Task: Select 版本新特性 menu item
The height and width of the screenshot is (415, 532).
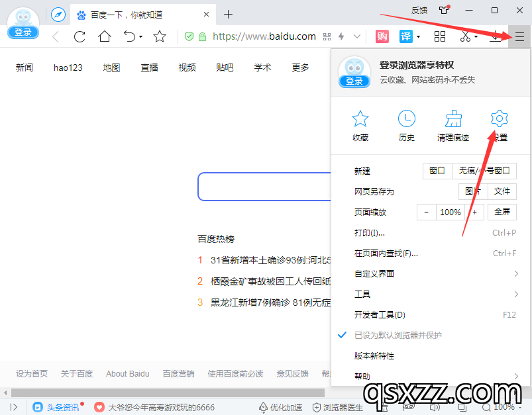Action: (x=431, y=356)
